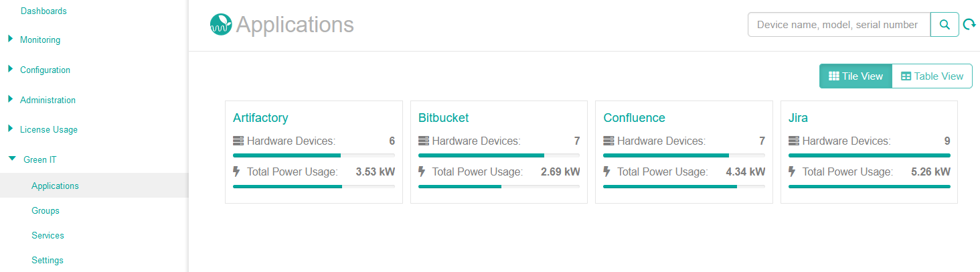Click the search magnifier icon
Viewport: 980px width, 272px height.
pos(945,25)
